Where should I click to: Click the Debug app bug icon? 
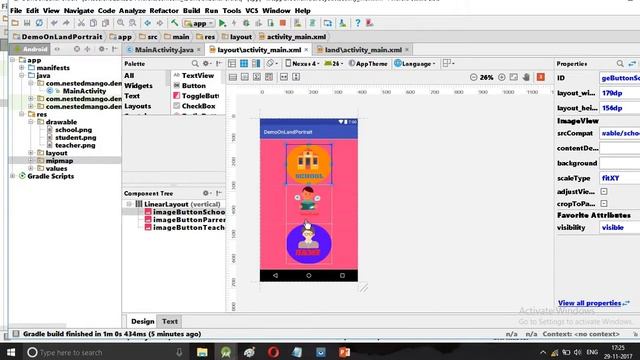[246, 23]
